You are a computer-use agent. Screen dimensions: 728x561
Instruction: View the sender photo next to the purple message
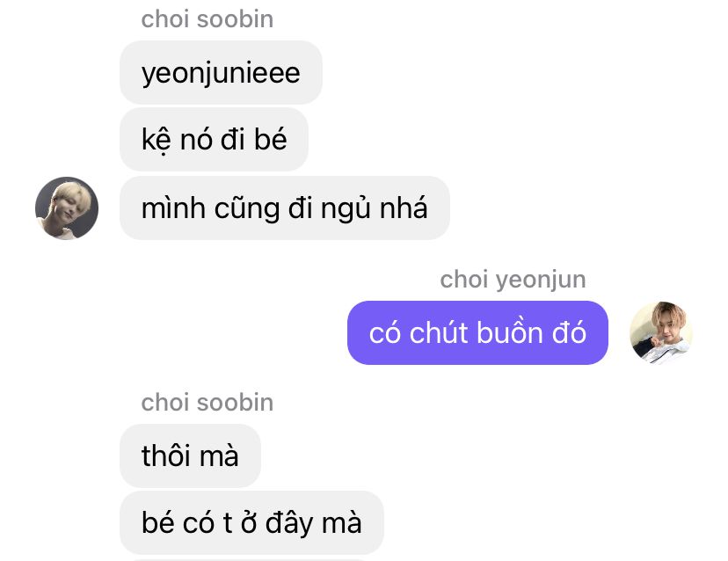point(661,333)
